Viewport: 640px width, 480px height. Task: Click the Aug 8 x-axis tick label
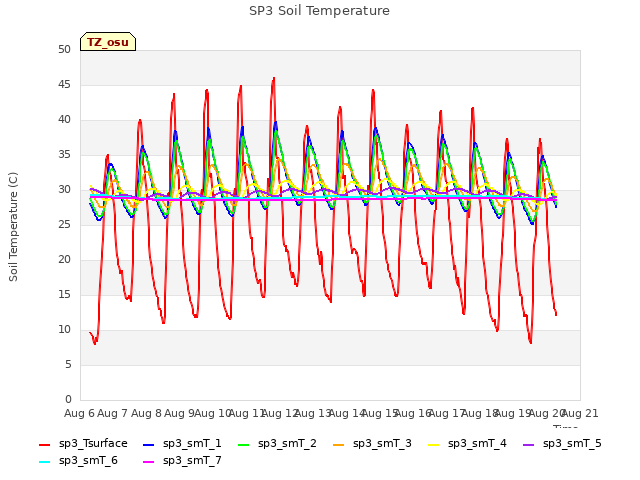[146, 413]
